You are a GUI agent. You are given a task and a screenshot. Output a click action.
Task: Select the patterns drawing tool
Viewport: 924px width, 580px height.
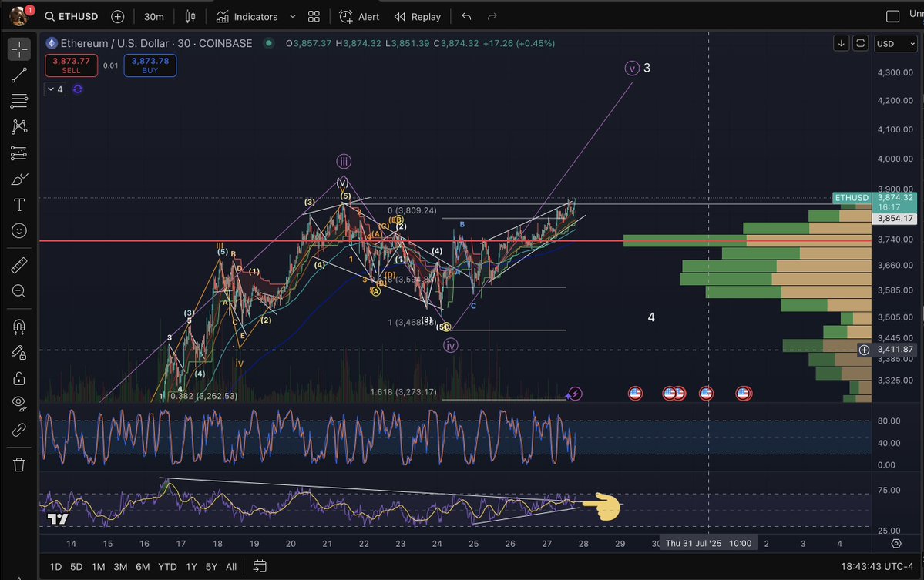coord(18,126)
